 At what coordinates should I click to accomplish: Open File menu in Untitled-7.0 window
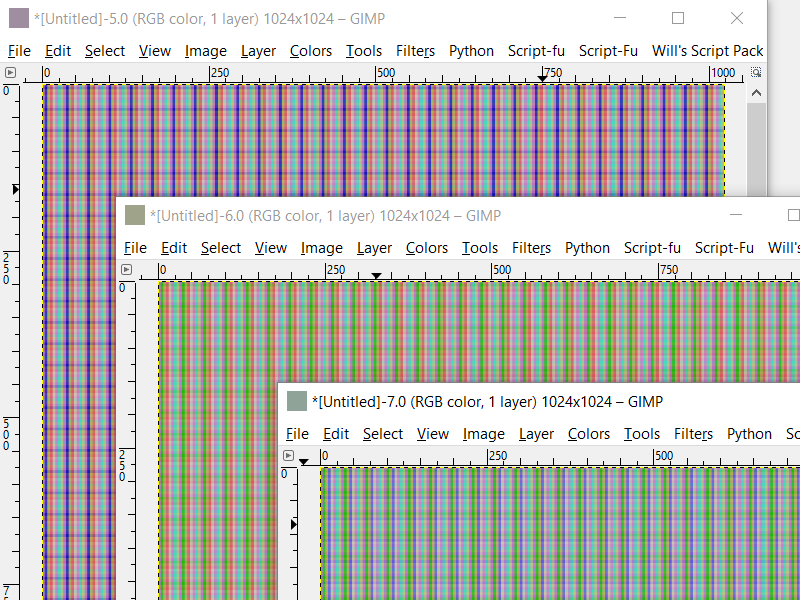pos(297,434)
